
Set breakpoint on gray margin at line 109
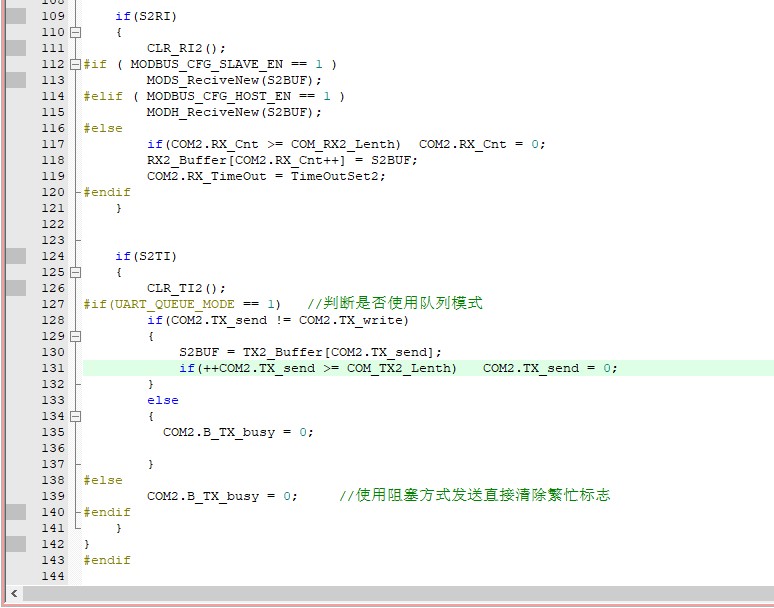click(16, 16)
